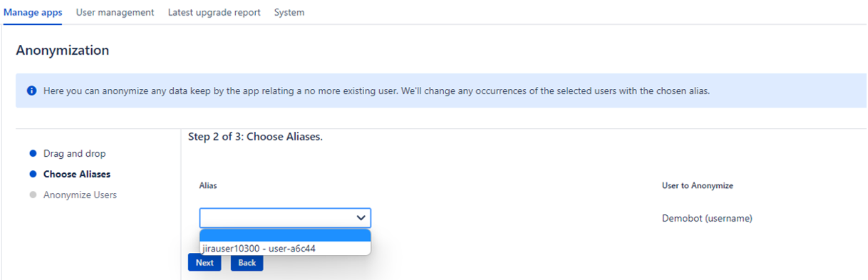Screen dimensions: 868x280
Task: Go to the System tab
Action: pyautogui.click(x=289, y=12)
